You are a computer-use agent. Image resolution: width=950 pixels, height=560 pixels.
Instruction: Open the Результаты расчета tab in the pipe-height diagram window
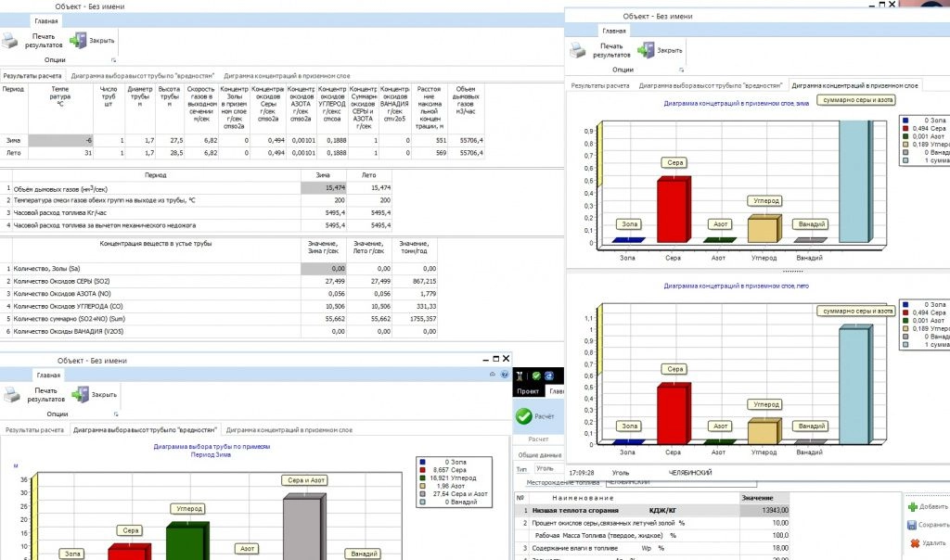(x=34, y=430)
